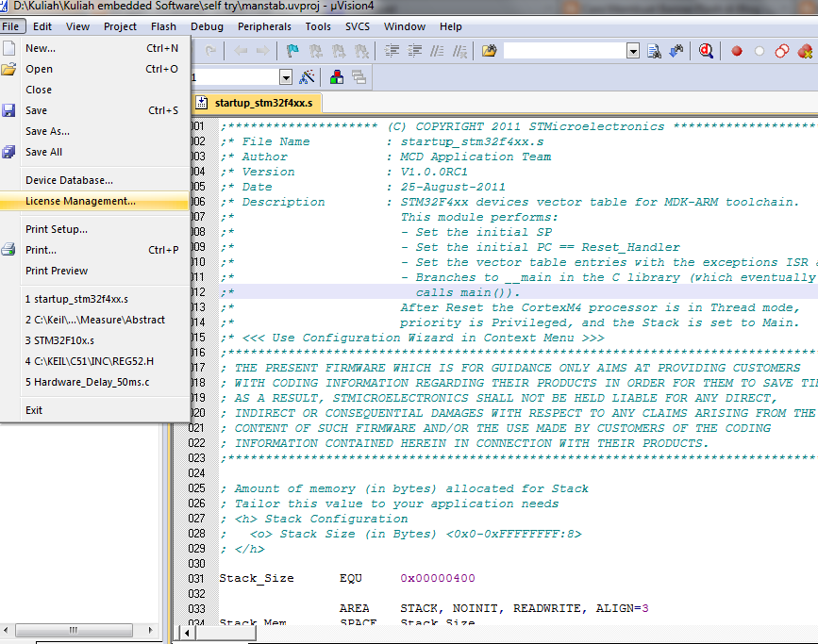Viewport: 818px width, 644px height.
Task: Choose Print Preview menu entry
Action: pyautogui.click(x=95, y=271)
